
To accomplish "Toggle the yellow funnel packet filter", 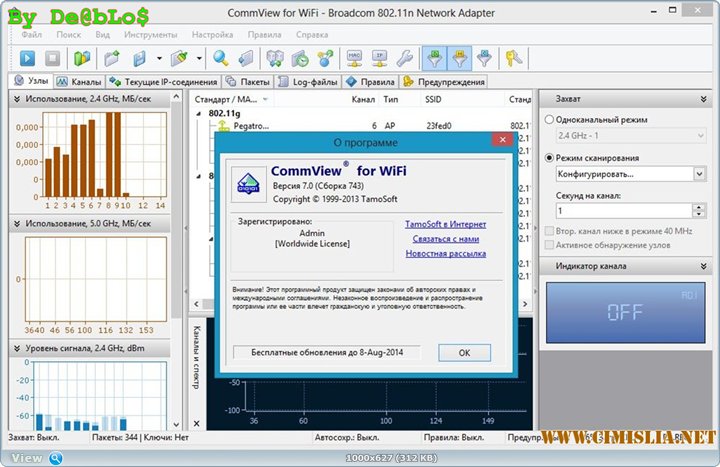I will tap(459, 58).
